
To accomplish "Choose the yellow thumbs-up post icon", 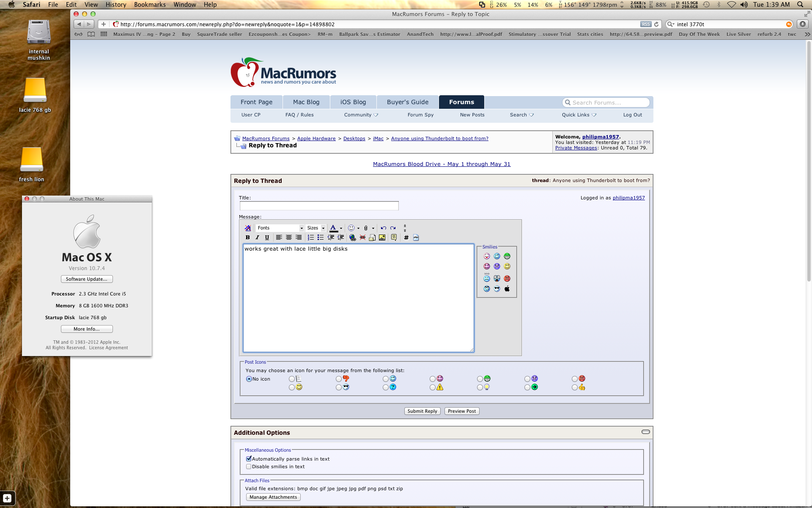I will 575,387.
